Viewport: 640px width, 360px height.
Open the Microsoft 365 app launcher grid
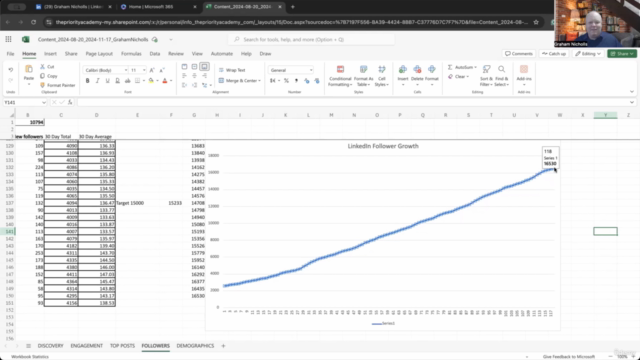[x=8, y=39]
